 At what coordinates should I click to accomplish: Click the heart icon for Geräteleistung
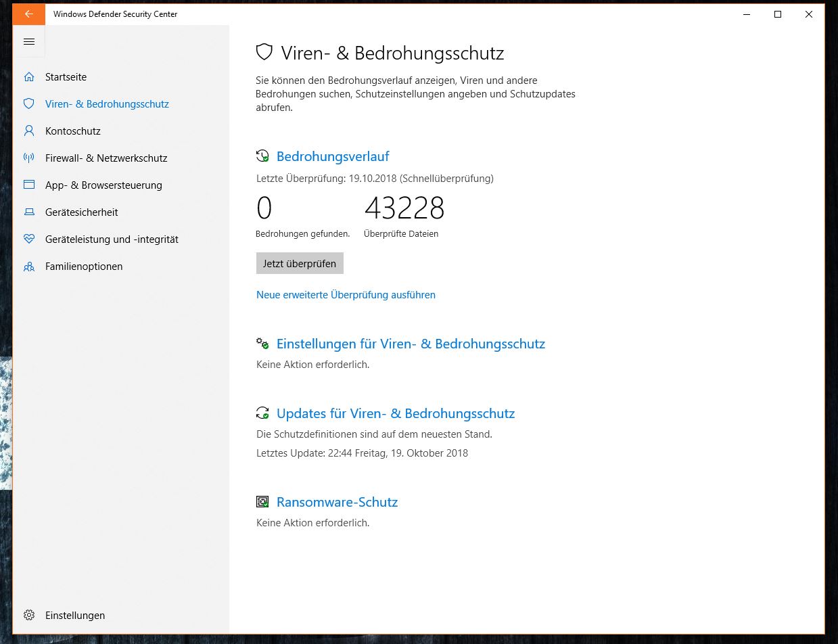(x=28, y=239)
